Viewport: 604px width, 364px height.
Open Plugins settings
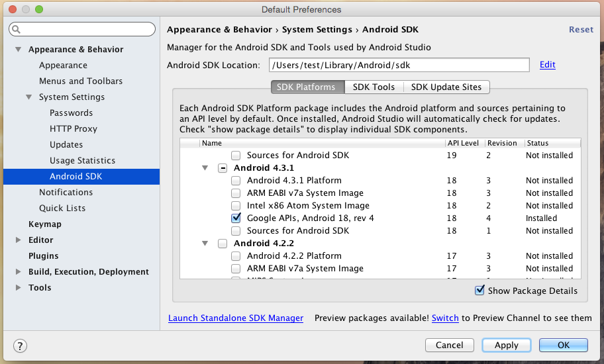click(44, 256)
